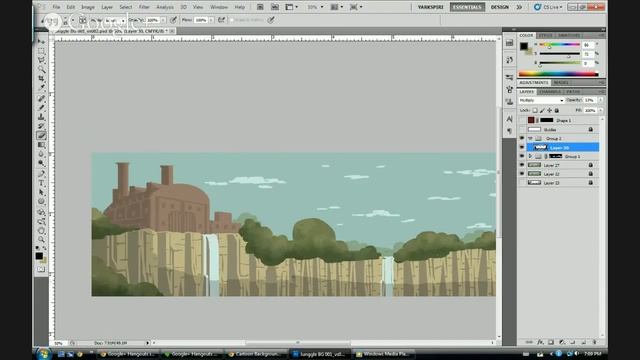This screenshot has height=360, width=640.
Task: Select the Crop tool
Action: pyautogui.click(x=41, y=78)
